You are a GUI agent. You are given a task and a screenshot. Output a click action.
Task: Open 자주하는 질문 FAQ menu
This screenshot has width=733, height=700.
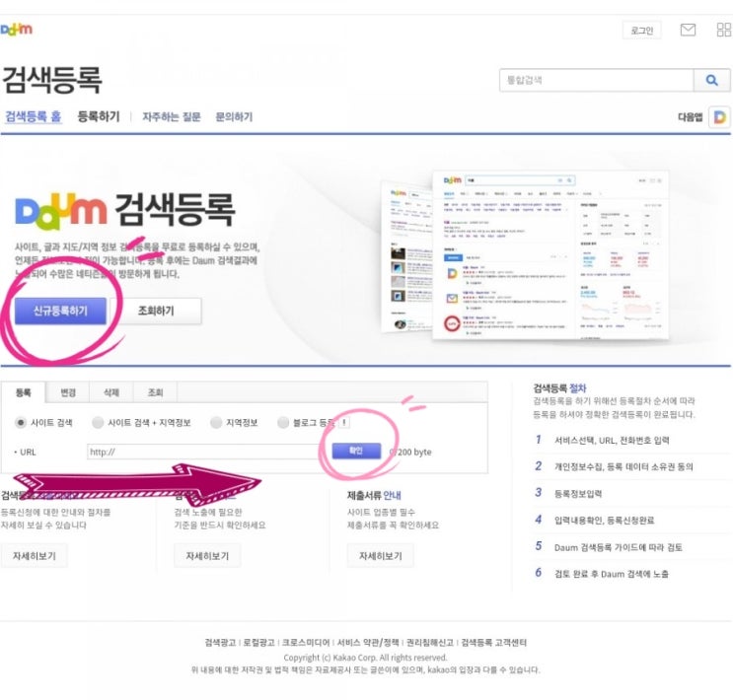click(x=172, y=116)
